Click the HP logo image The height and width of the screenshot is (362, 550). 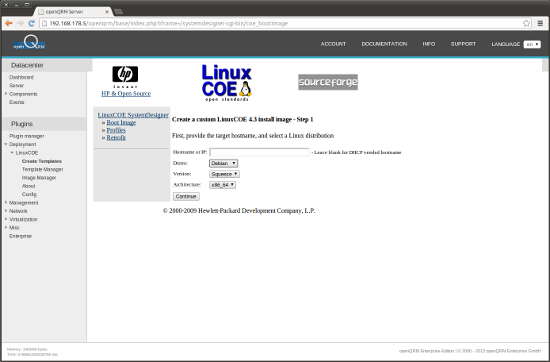[x=125, y=77]
